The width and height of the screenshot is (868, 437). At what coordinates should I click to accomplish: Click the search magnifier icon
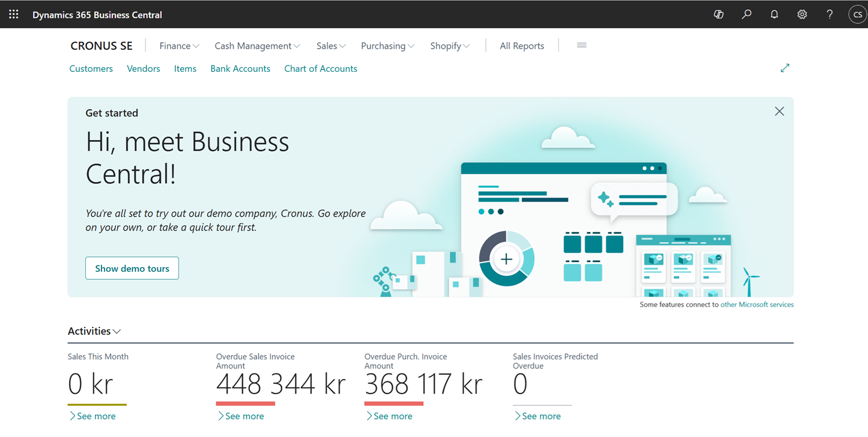tap(746, 14)
